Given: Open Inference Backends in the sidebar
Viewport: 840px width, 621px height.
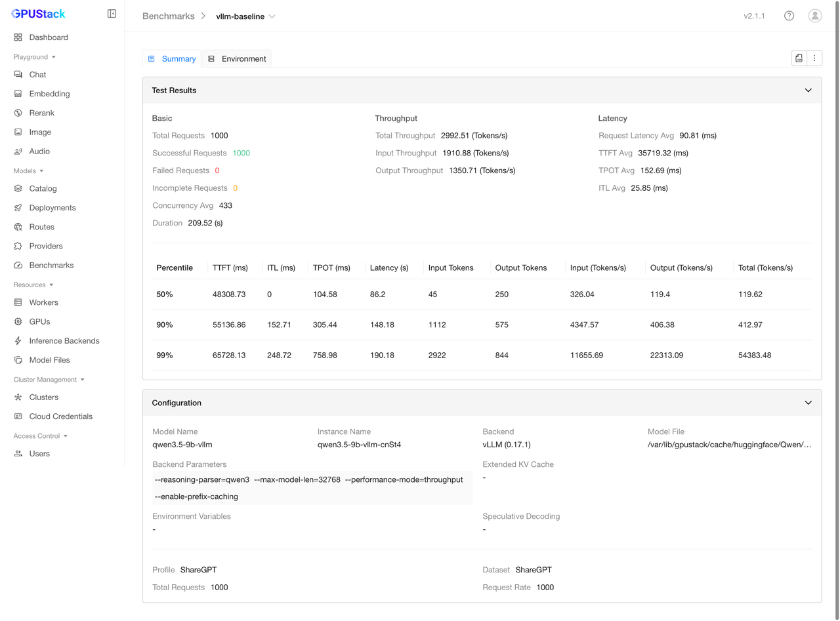Looking at the screenshot, I should [x=64, y=341].
